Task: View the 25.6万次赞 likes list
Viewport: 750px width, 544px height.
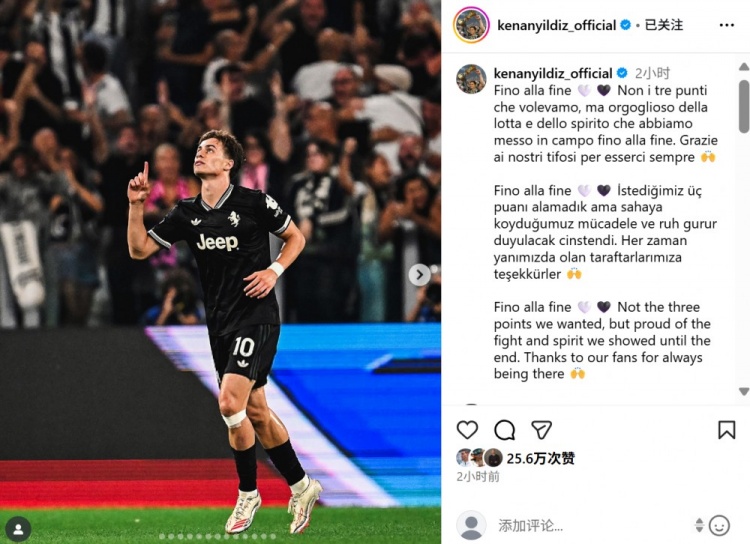Action: click(x=540, y=458)
